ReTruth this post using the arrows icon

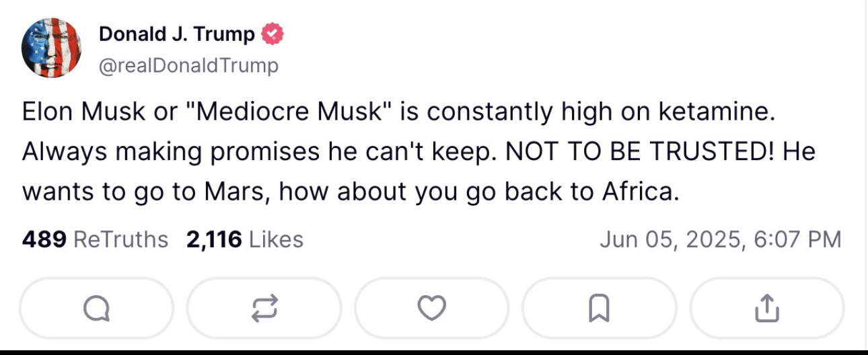[264, 309]
